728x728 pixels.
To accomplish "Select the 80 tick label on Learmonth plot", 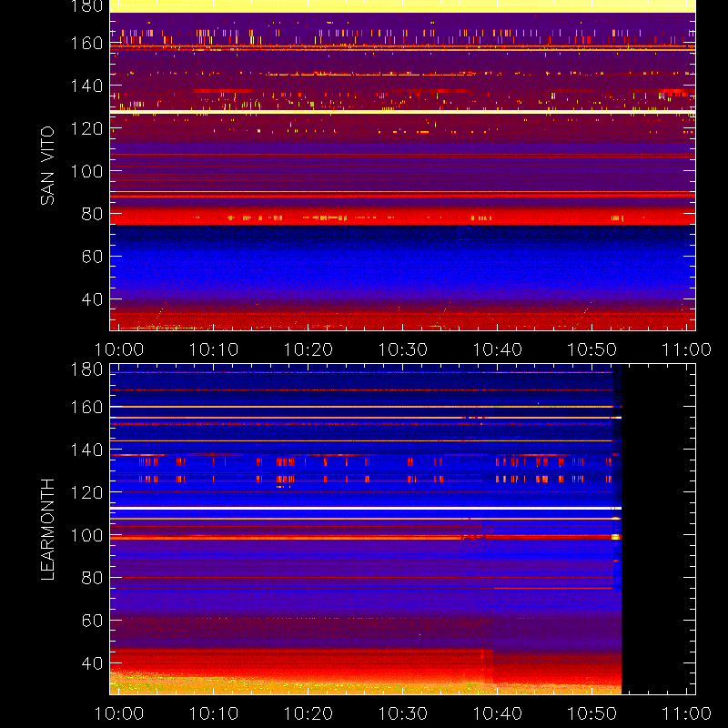I will point(92,578).
